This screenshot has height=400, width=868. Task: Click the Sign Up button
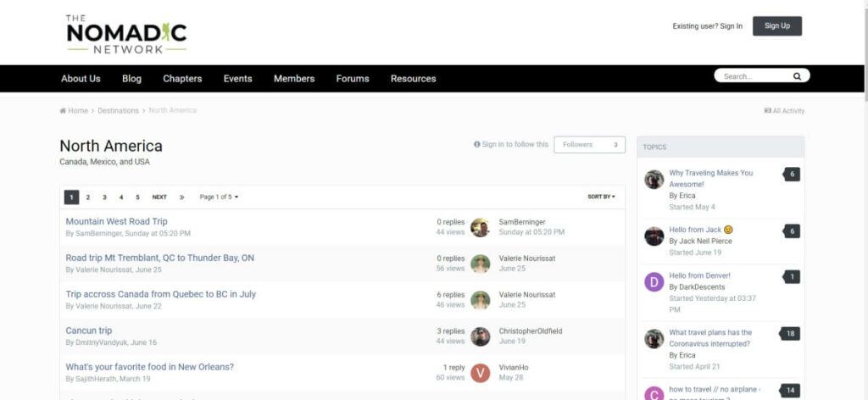(x=777, y=26)
